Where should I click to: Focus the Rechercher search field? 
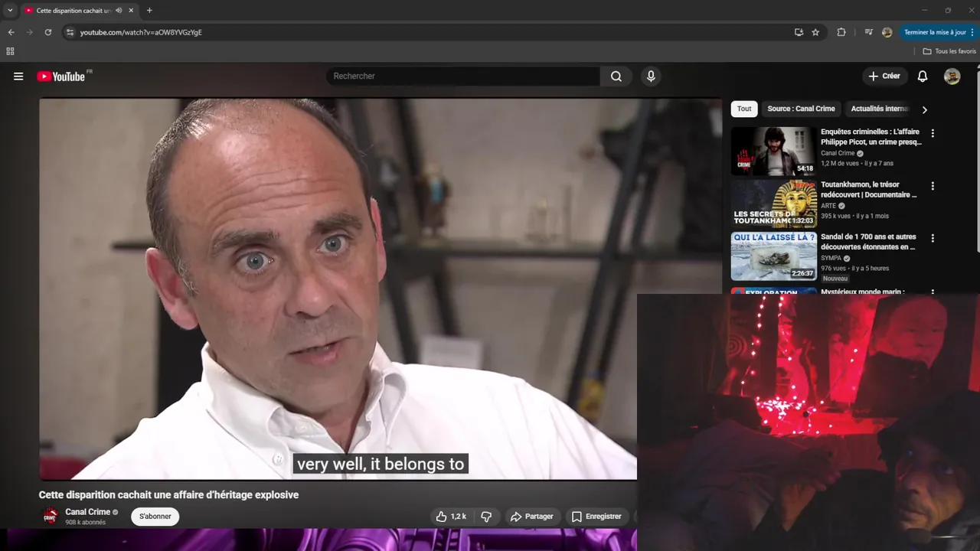tap(463, 77)
